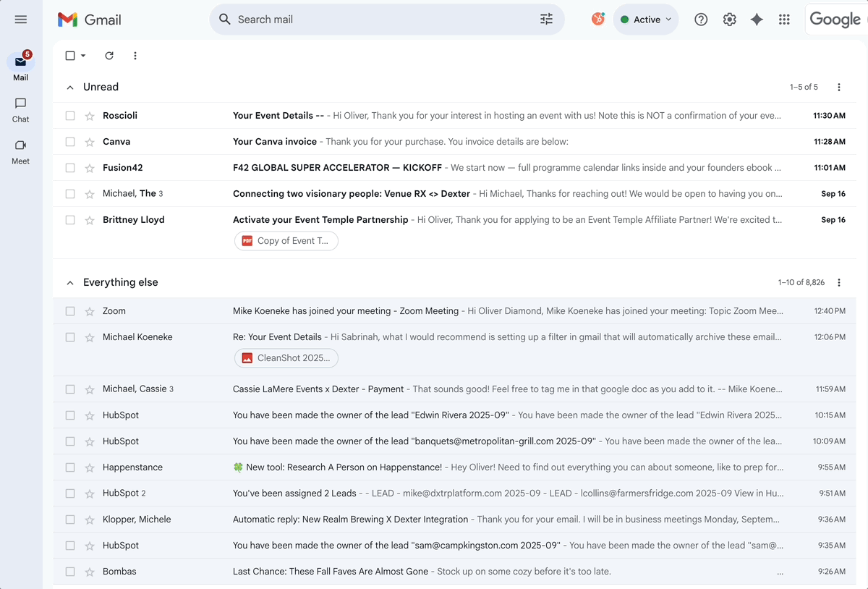868x589 pixels.
Task: Open the More options menu beside Refresh
Action: pyautogui.click(x=135, y=56)
